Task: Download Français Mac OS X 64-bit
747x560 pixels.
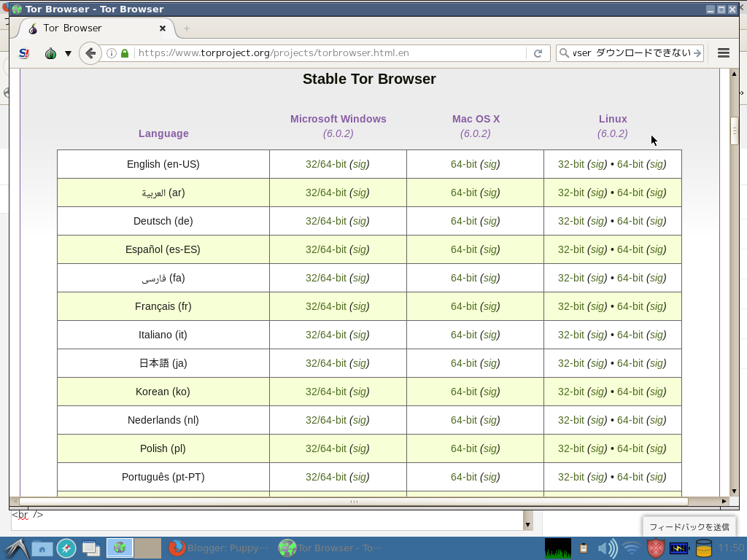Action: tap(463, 307)
